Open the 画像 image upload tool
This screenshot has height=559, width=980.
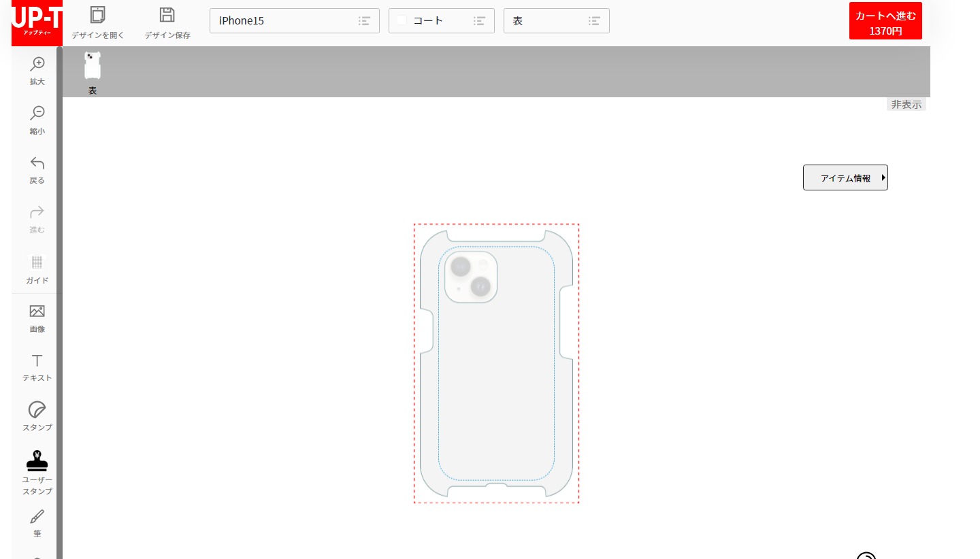37,311
